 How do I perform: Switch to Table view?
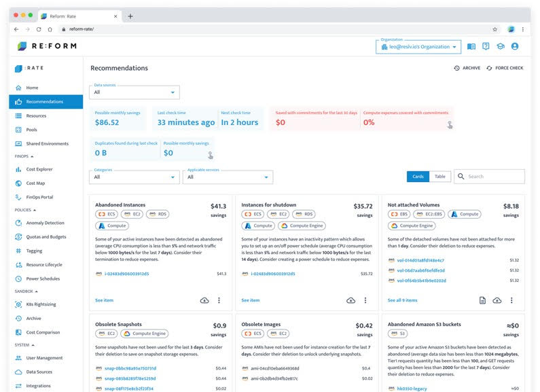[x=439, y=177]
